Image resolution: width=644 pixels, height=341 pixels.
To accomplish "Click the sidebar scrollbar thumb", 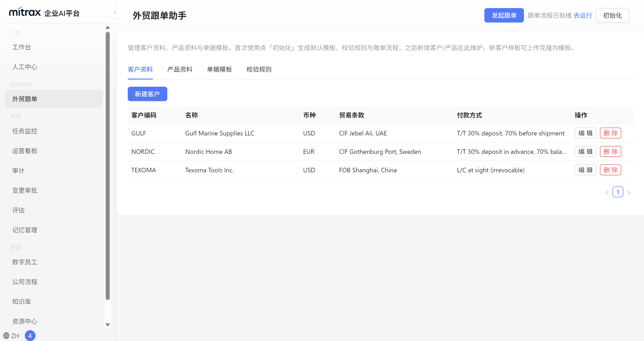I will (108, 166).
